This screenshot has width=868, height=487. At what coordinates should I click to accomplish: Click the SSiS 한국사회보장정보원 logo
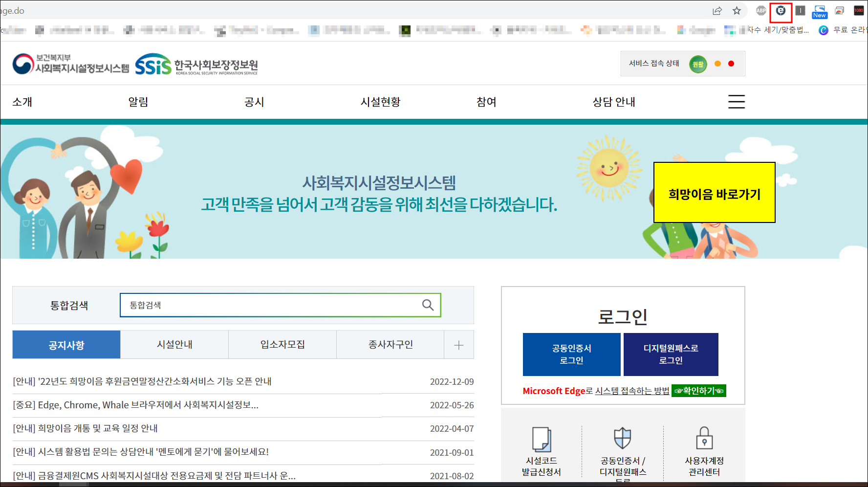click(196, 65)
